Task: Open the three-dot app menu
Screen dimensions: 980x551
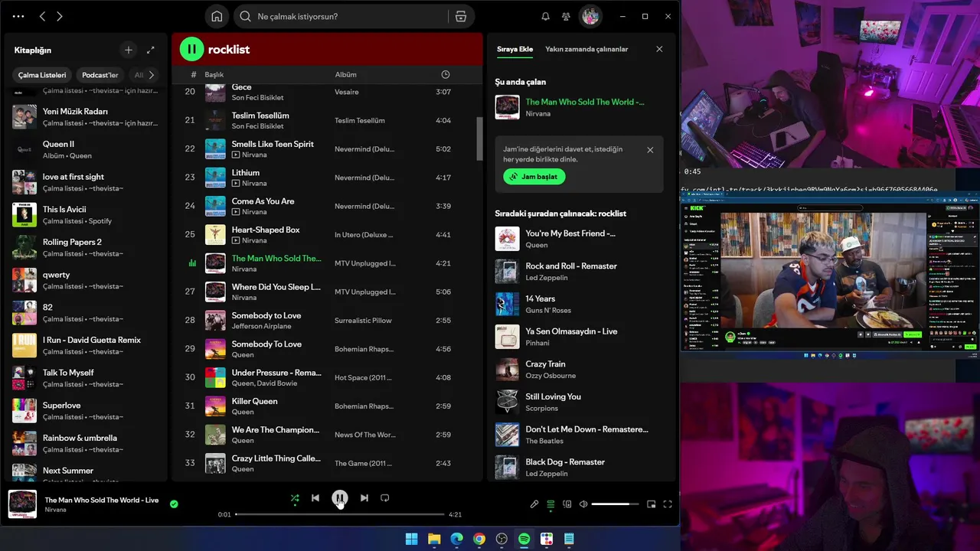Action: [x=18, y=16]
